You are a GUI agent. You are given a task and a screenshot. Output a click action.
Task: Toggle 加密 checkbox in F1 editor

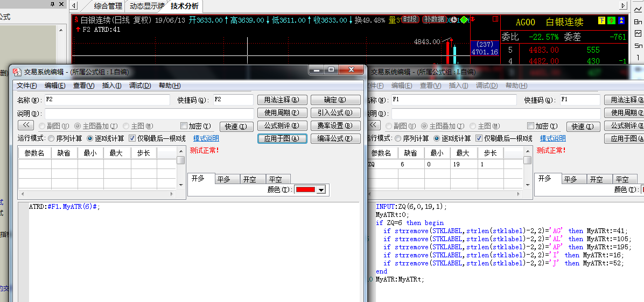pos(530,126)
